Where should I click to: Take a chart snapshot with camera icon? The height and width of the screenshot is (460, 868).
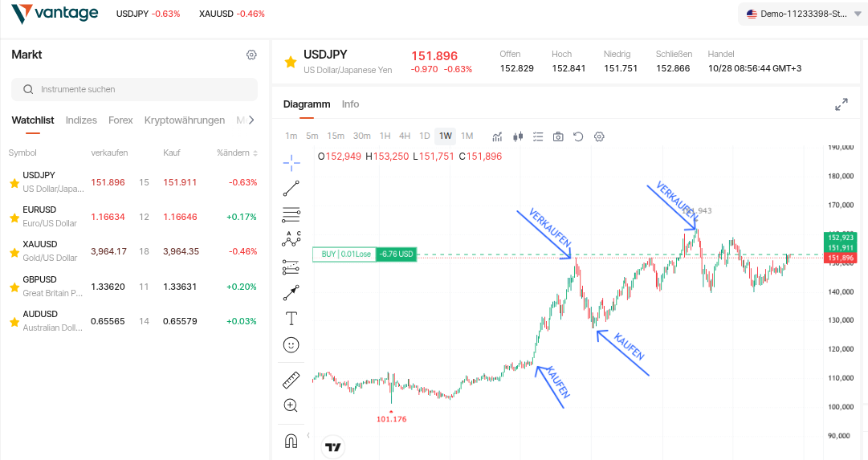(x=558, y=136)
